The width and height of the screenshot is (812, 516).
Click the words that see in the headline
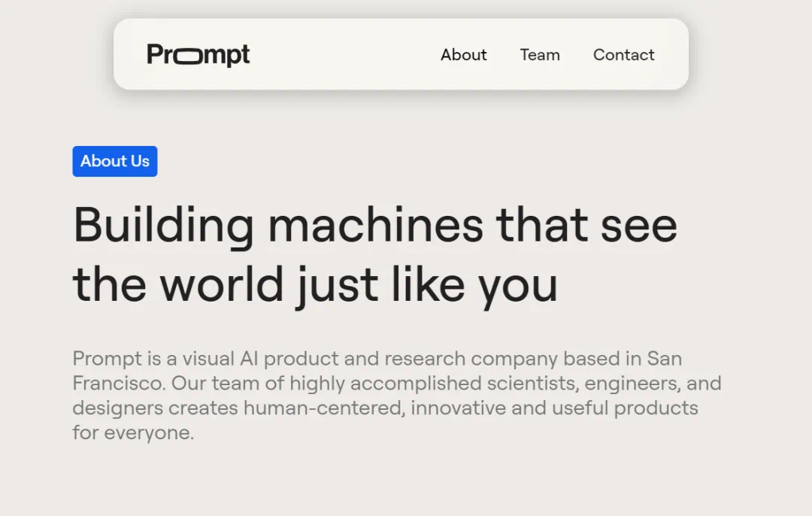586,225
